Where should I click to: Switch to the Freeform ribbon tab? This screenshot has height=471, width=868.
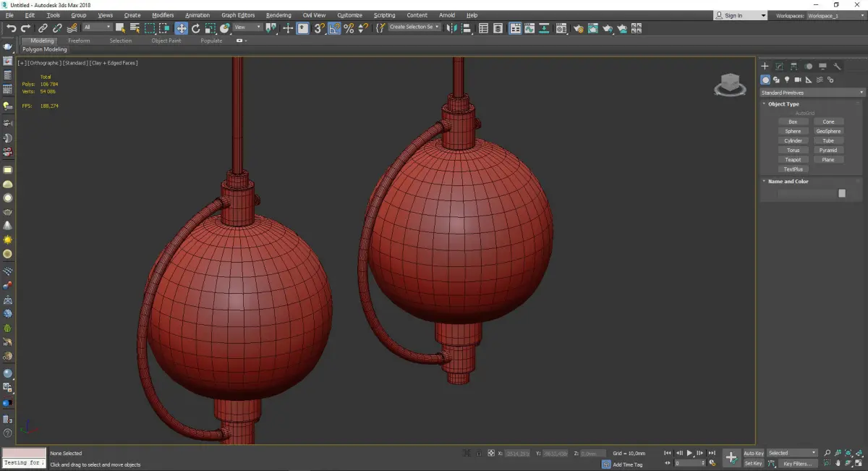[78, 41]
